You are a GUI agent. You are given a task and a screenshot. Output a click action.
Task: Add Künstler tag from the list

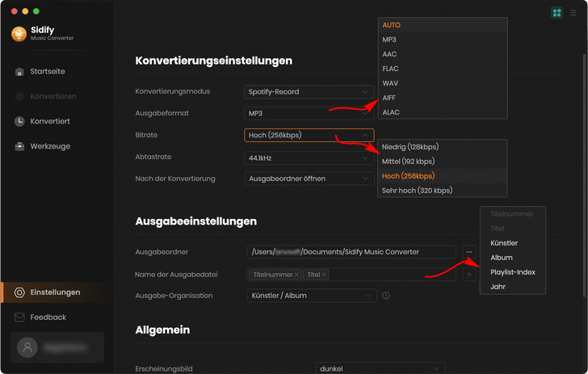513,243
